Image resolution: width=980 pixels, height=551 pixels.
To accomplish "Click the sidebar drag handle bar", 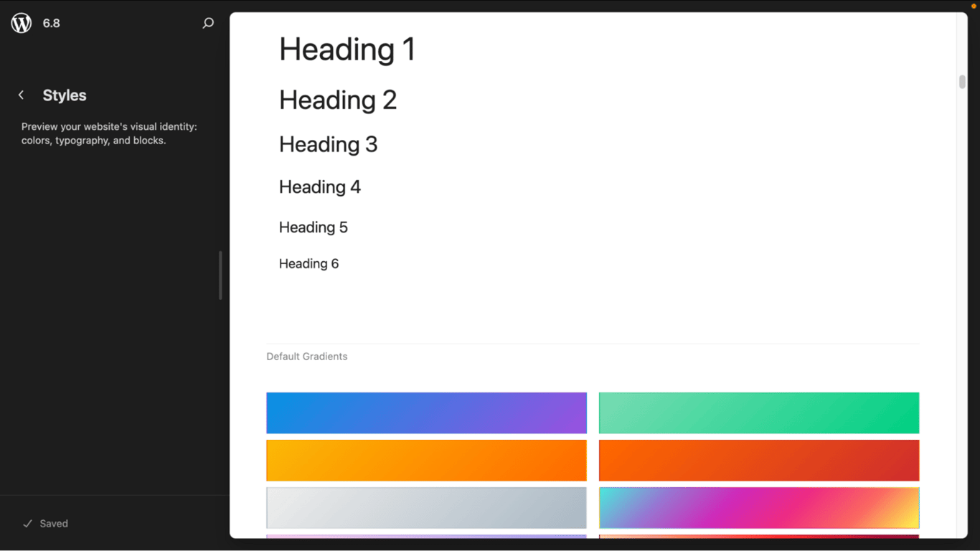I will pyautogui.click(x=220, y=275).
